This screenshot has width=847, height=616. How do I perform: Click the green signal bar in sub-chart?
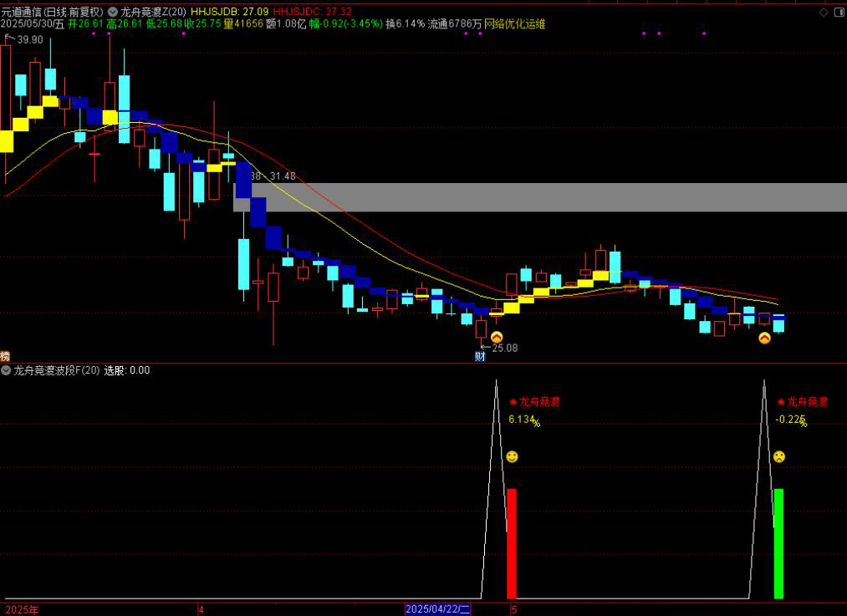click(x=778, y=543)
